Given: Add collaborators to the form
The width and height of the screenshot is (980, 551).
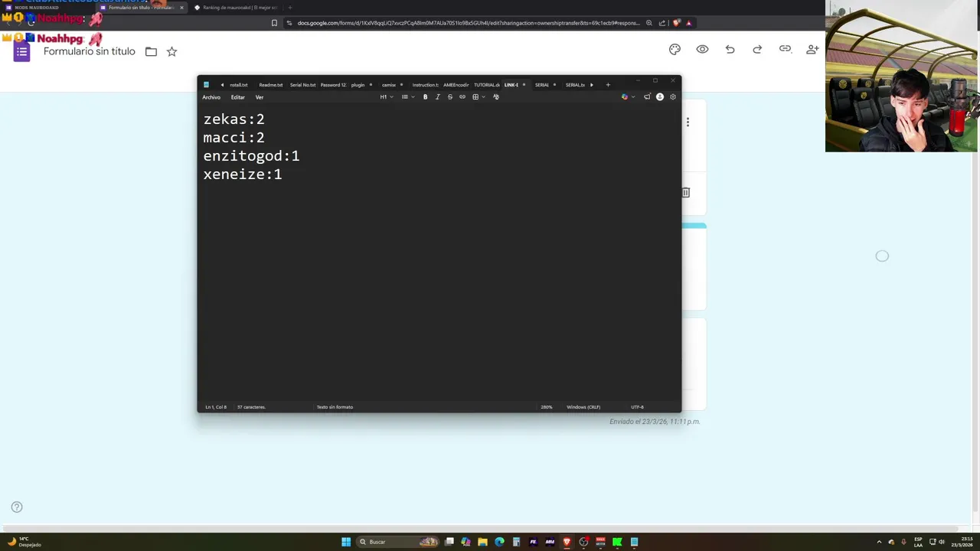Looking at the screenshot, I should [812, 49].
